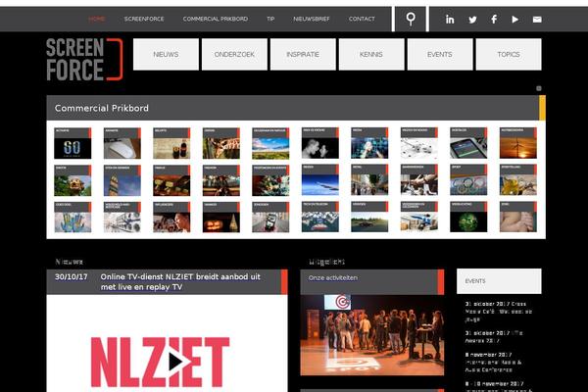Open the glowing '60' thumbnail
The image size is (588, 392).
[73, 143]
